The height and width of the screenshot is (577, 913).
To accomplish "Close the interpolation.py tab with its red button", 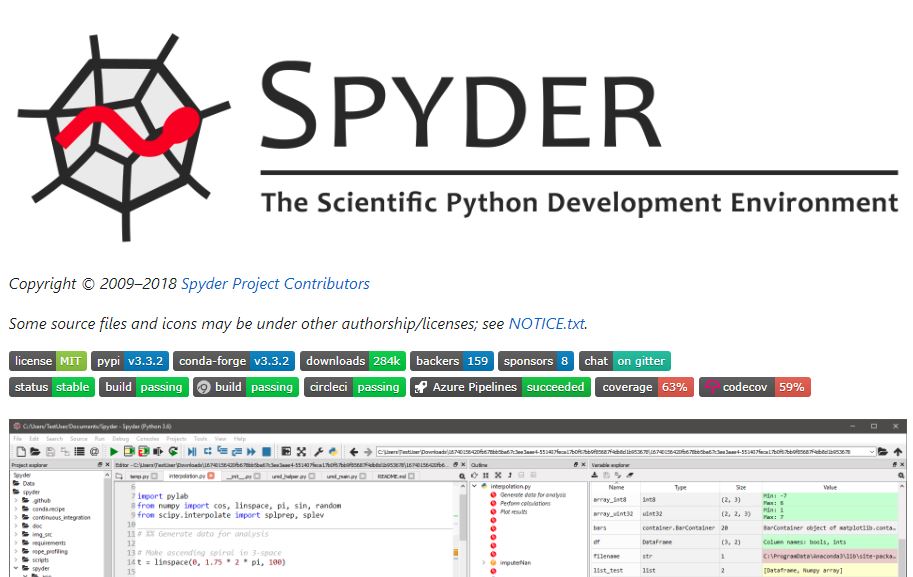I will (x=211, y=476).
